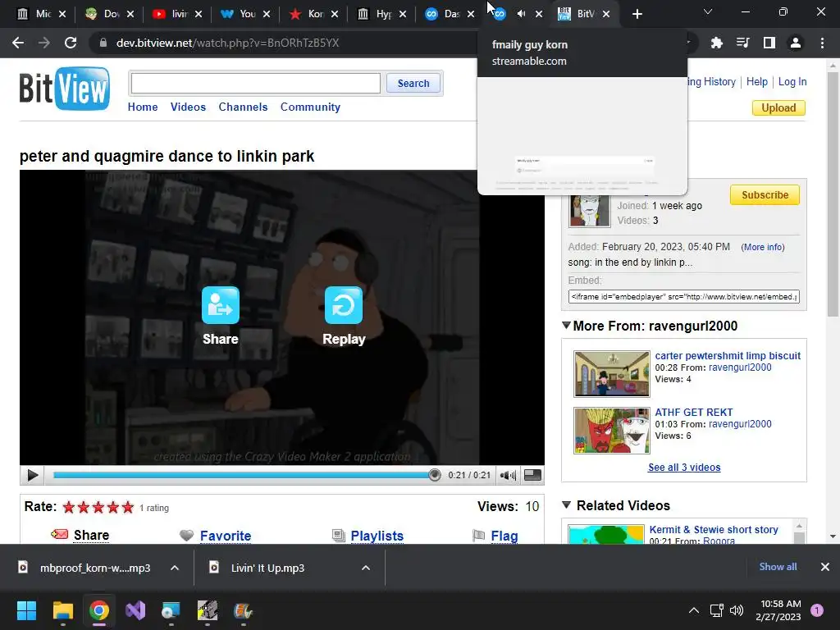
Task: Click the Replay icon on the video
Action: (344, 305)
